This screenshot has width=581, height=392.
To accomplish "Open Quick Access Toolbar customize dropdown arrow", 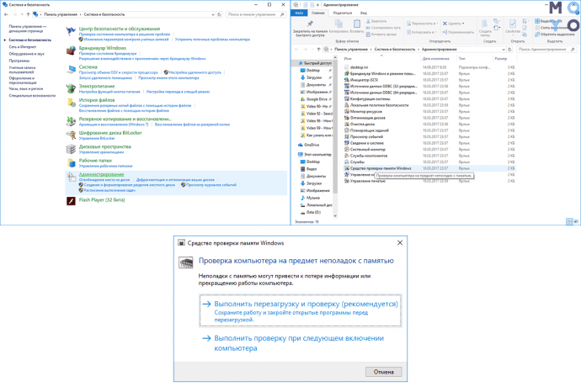I will coord(317,5).
